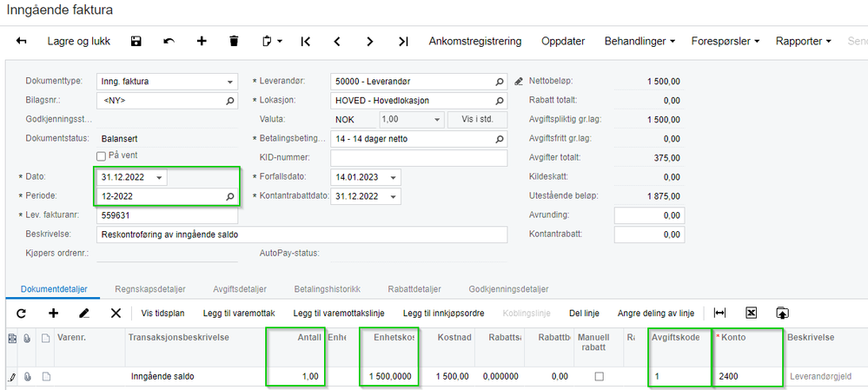Add a new document with the plus icon in the top toolbar
Screen dimensions: 868x390
[x=202, y=41]
